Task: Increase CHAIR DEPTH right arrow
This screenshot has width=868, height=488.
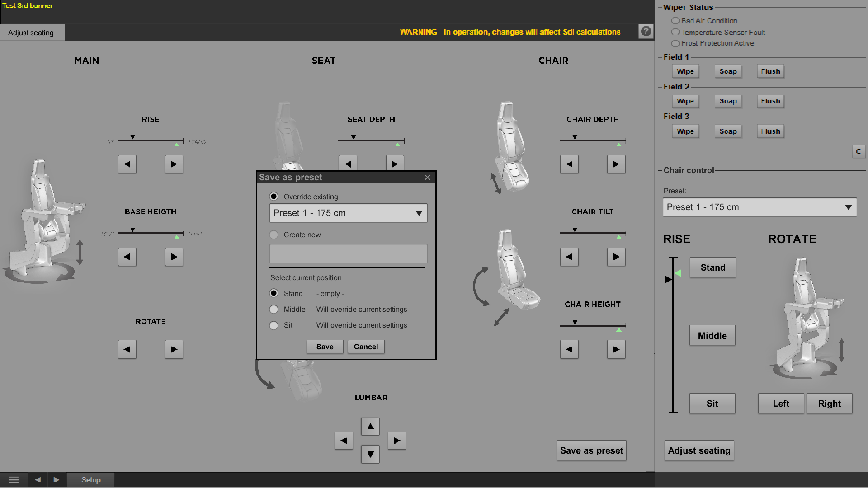Action: [x=616, y=164]
